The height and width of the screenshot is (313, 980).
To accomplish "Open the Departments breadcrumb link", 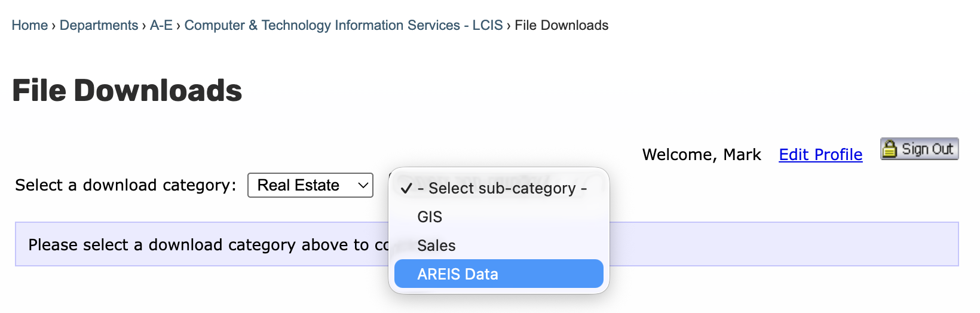I will coord(99,26).
